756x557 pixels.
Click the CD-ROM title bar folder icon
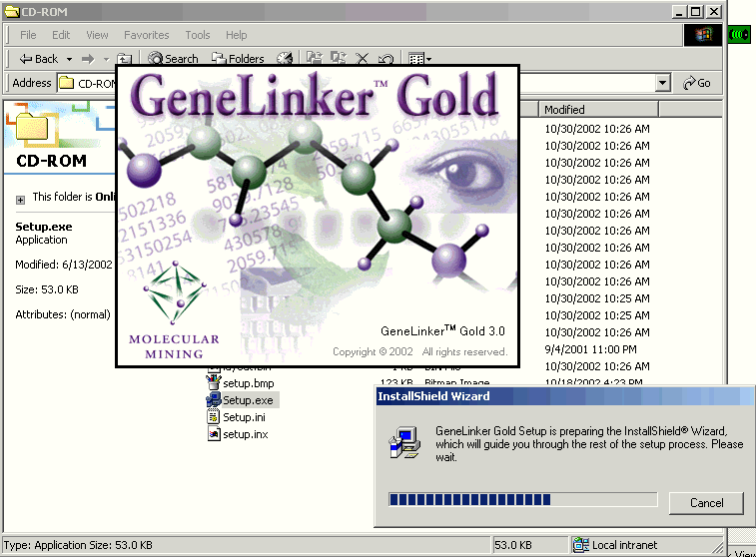[12, 12]
